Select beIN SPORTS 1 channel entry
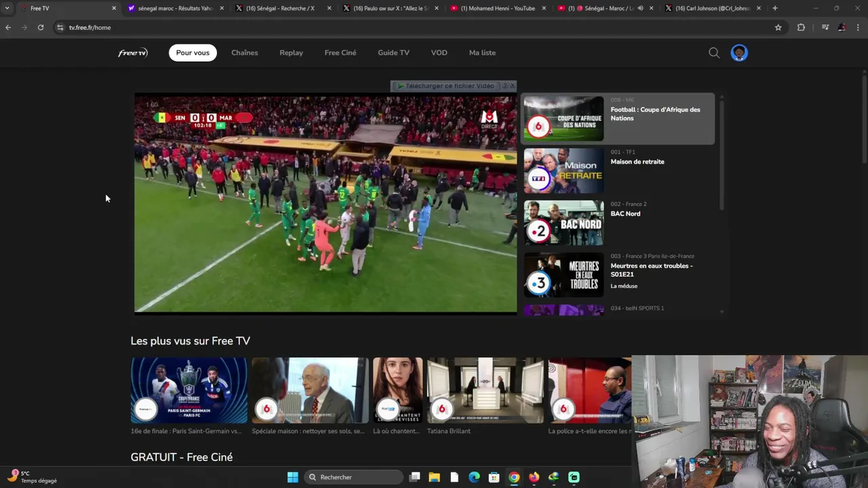 (x=618, y=310)
